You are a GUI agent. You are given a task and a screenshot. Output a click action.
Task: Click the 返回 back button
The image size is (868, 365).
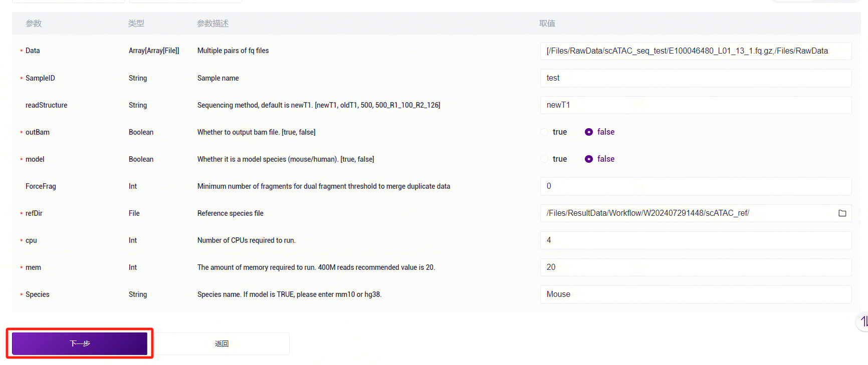coord(222,343)
